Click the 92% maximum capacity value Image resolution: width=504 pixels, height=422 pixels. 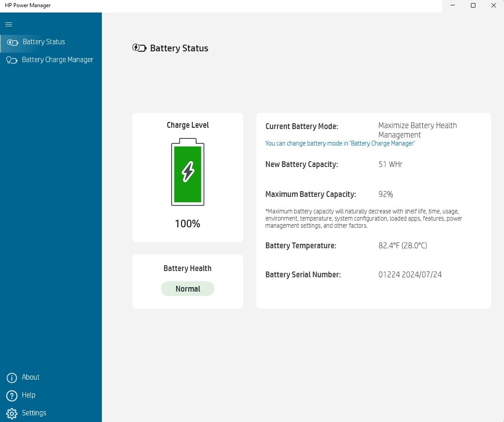(x=386, y=194)
